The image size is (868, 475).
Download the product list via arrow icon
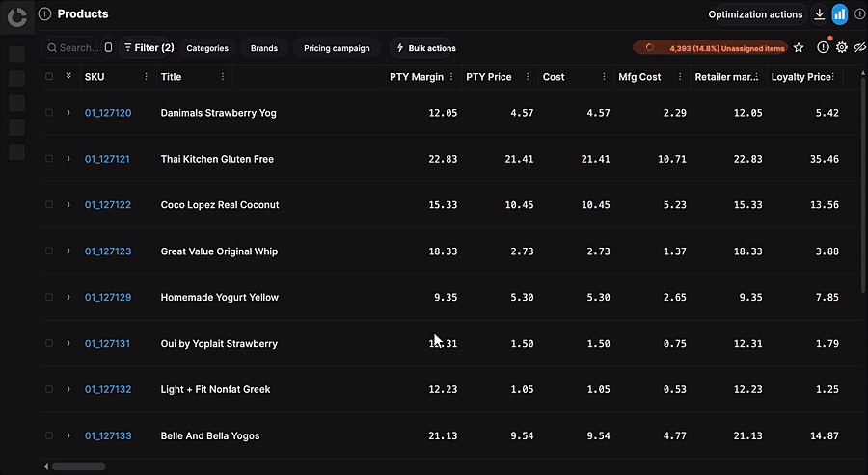pos(820,14)
